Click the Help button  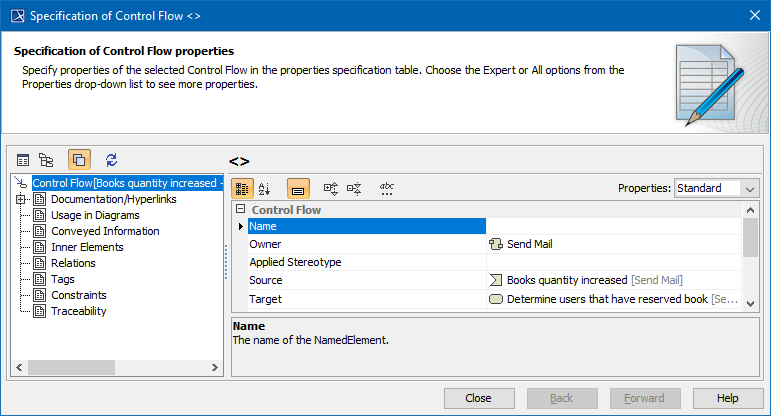(727, 398)
